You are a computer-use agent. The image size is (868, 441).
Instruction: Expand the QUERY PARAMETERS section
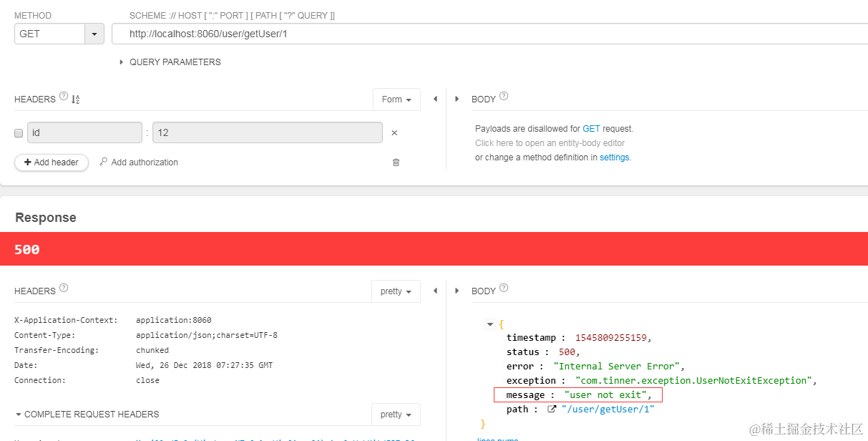[x=170, y=62]
